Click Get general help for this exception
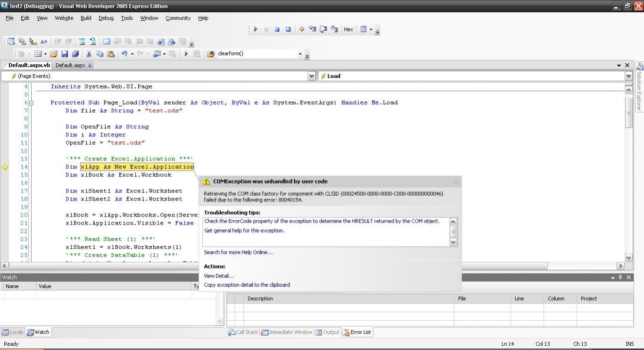Image resolution: width=644 pixels, height=350 pixels. (x=244, y=231)
